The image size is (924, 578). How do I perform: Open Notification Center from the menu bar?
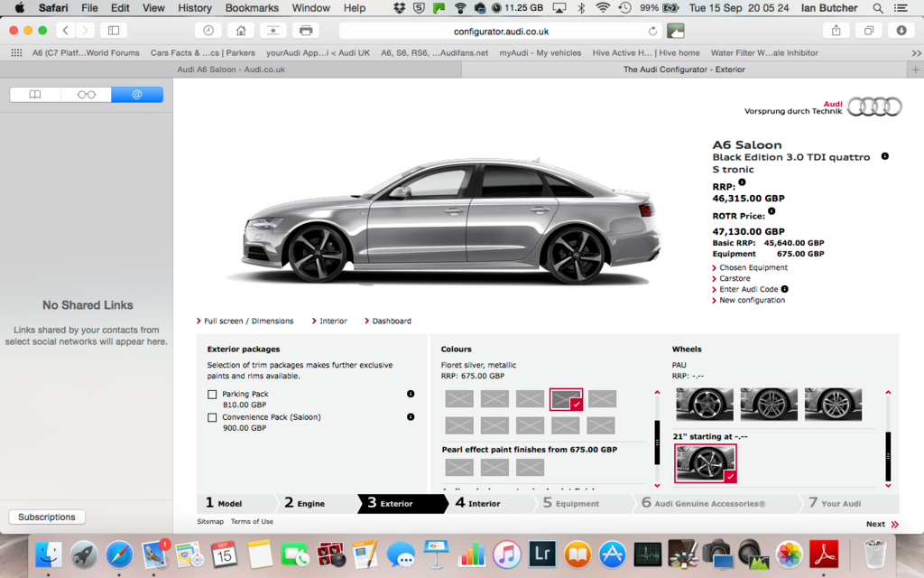pyautogui.click(x=901, y=7)
